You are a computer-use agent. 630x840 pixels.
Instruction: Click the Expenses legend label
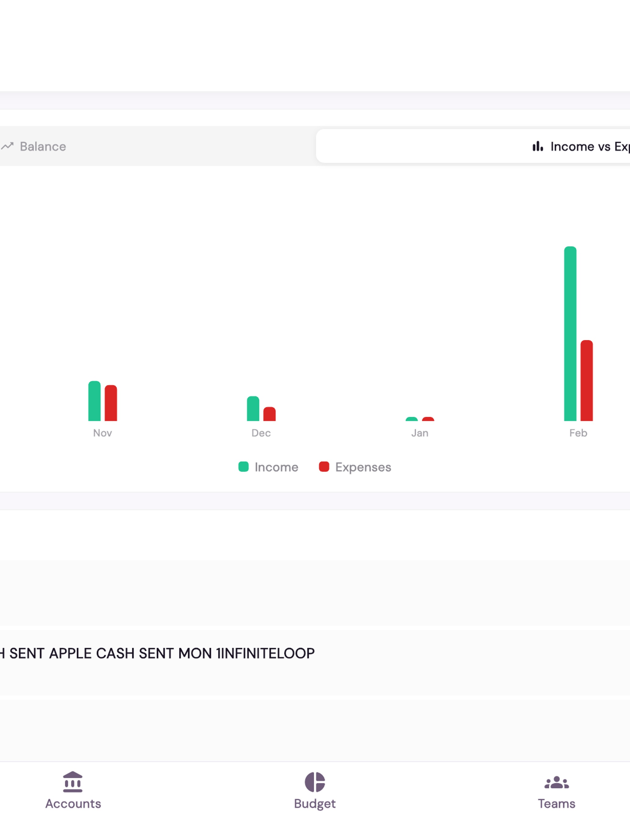[x=363, y=467]
